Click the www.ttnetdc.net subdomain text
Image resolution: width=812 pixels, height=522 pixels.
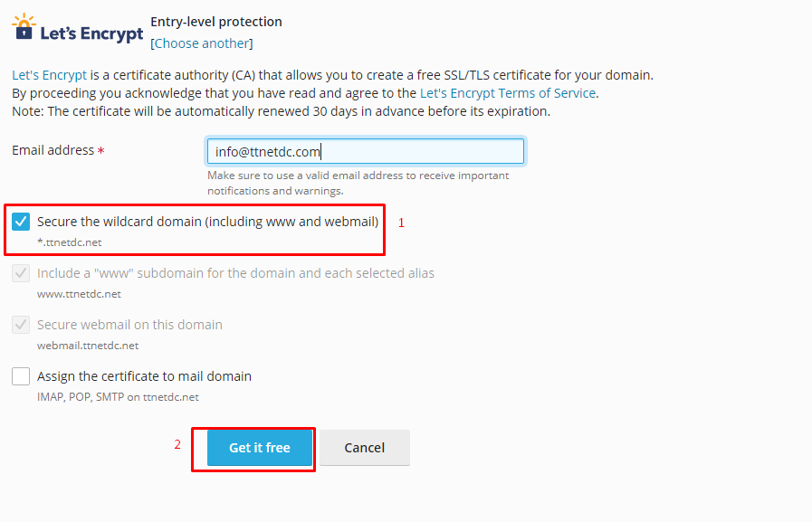click(80, 294)
